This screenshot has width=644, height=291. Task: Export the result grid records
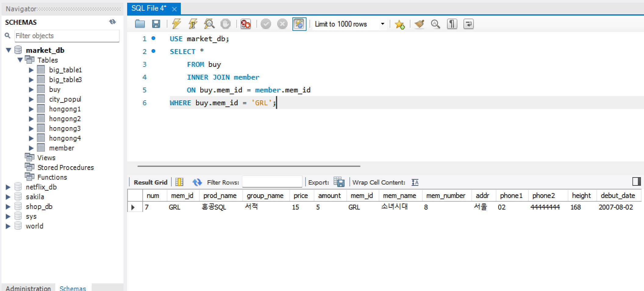pos(339,182)
